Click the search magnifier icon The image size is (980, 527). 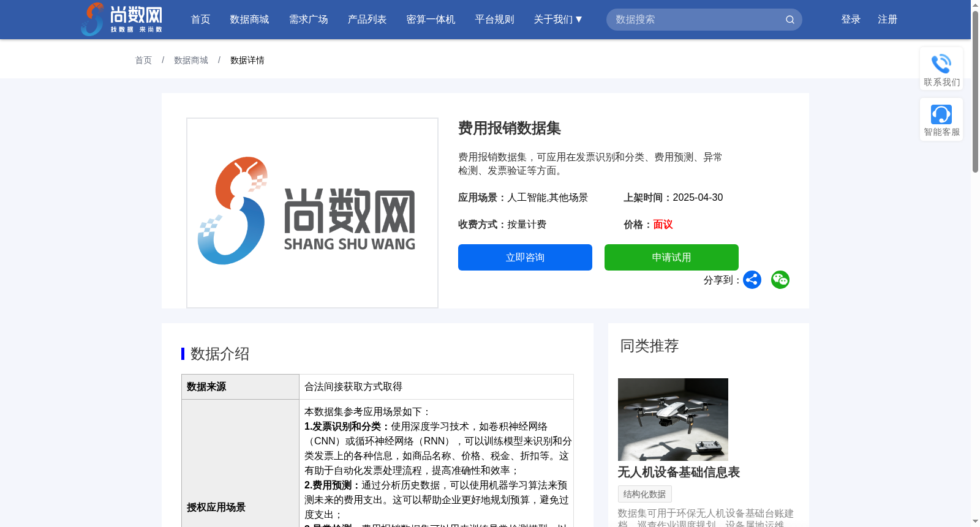[790, 20]
